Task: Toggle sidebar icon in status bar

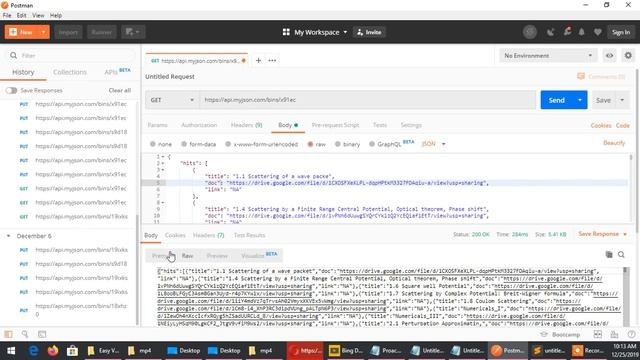Action: (x=8, y=334)
